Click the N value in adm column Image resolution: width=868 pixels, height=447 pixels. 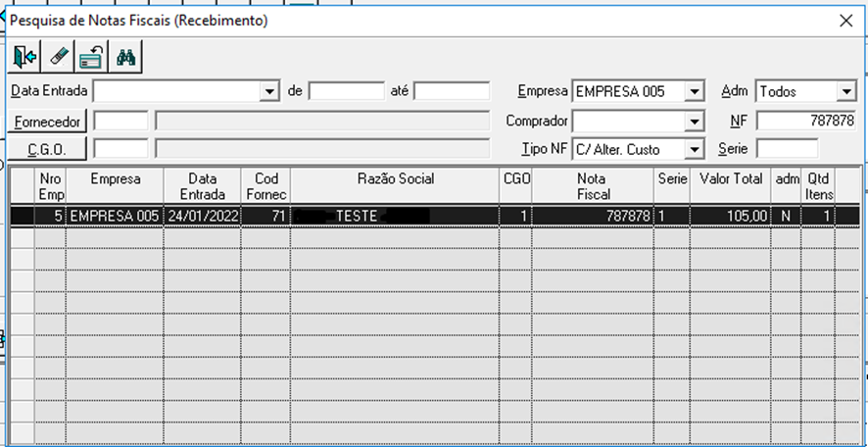tap(787, 216)
